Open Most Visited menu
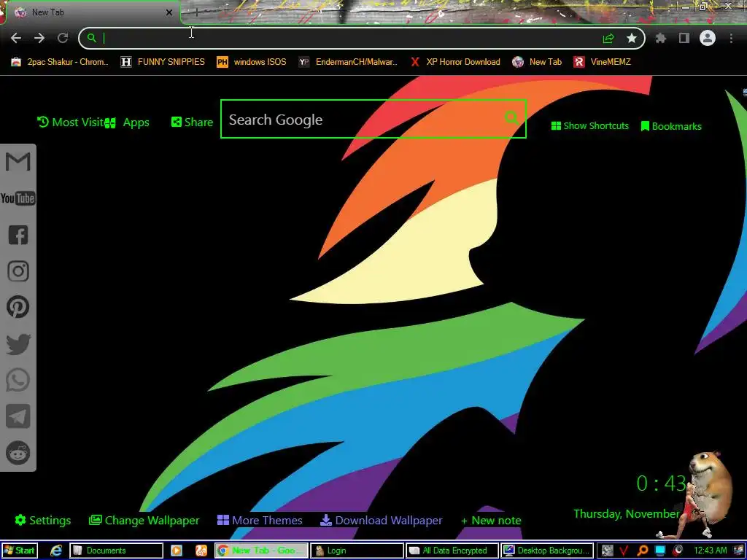Screen dimensions: 747x560 [71, 122]
